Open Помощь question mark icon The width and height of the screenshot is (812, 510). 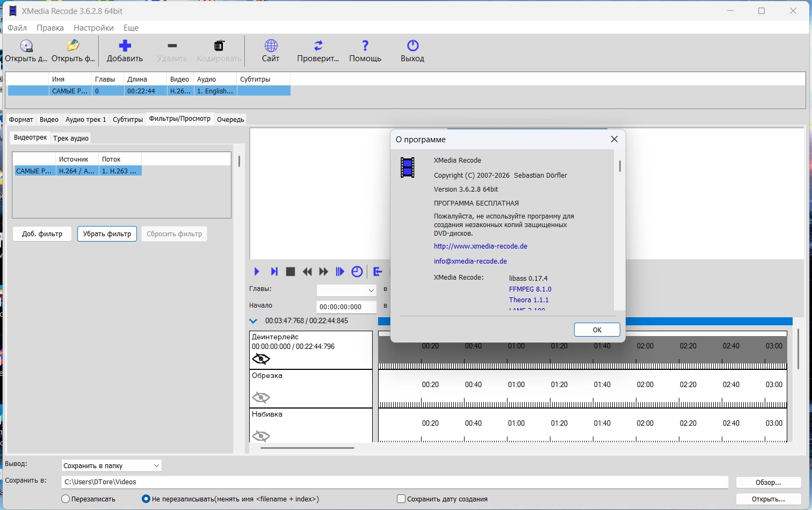point(365,46)
